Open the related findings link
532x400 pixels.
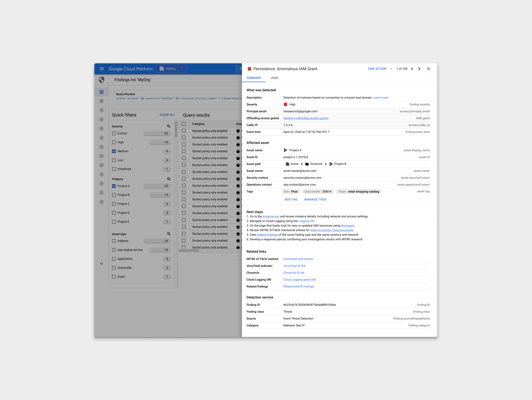(267, 235)
